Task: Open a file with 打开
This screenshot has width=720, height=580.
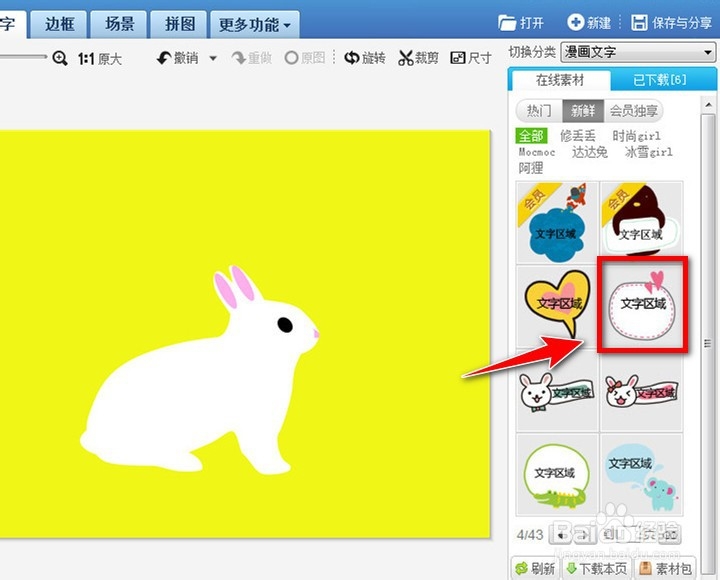Action: [521, 23]
